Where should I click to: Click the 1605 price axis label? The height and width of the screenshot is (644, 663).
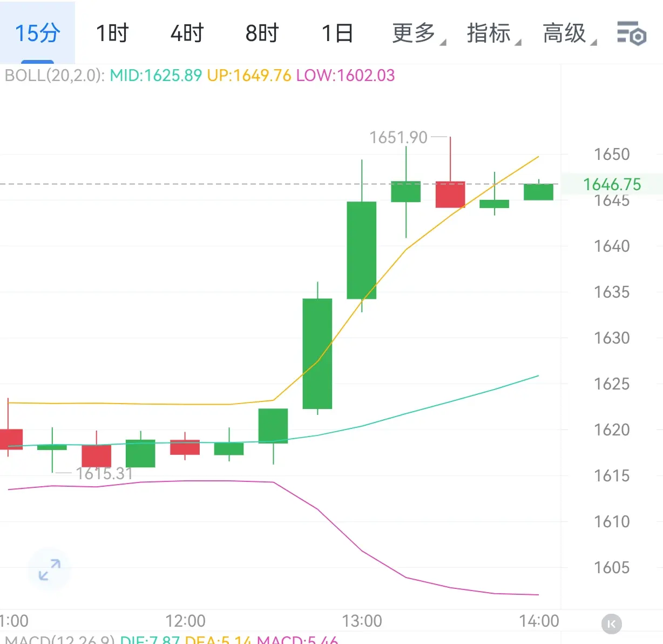coord(612,568)
